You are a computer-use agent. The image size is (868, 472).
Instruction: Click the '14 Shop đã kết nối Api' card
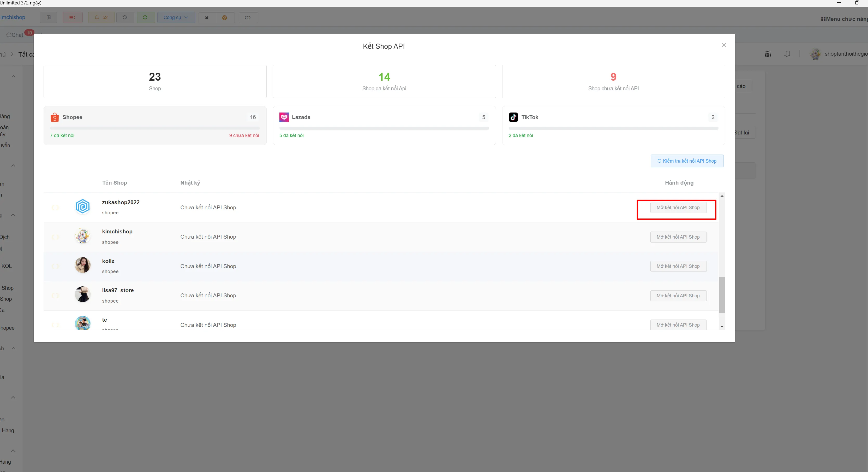pyautogui.click(x=384, y=81)
